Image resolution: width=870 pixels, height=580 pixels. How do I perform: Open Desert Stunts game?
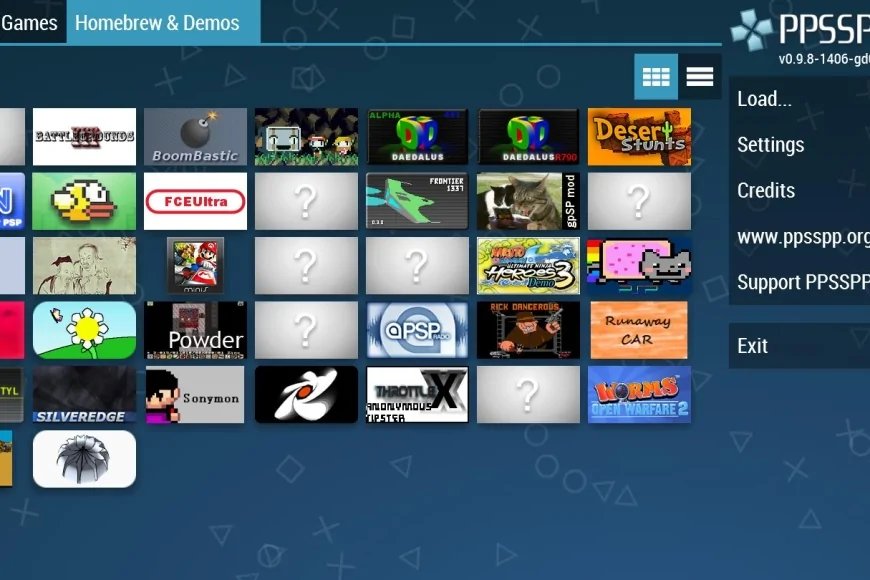(639, 137)
